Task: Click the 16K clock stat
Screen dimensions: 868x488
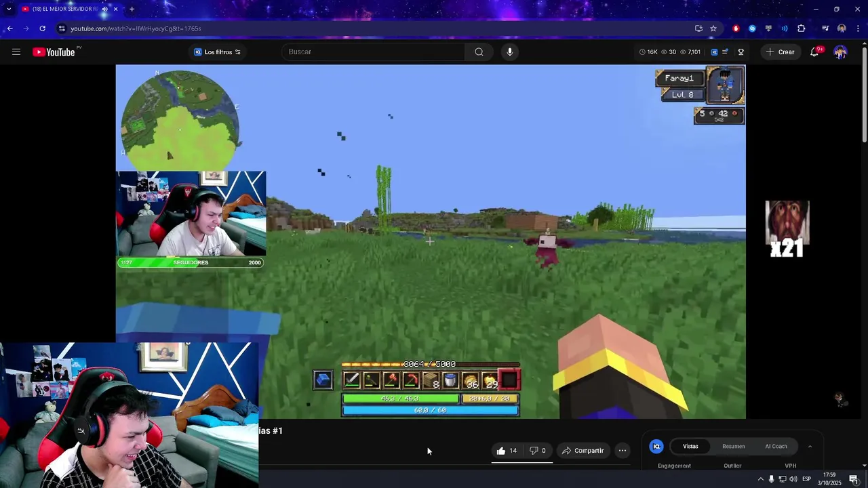Action: pos(649,52)
